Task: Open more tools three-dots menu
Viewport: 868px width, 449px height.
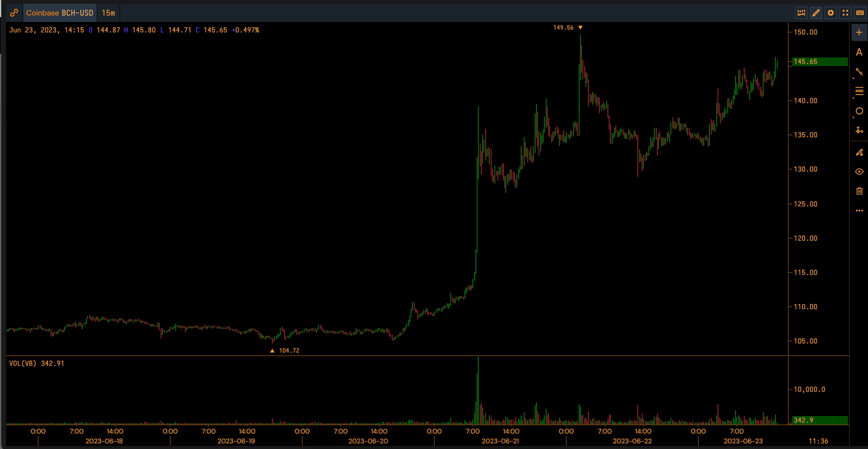Action: click(859, 210)
